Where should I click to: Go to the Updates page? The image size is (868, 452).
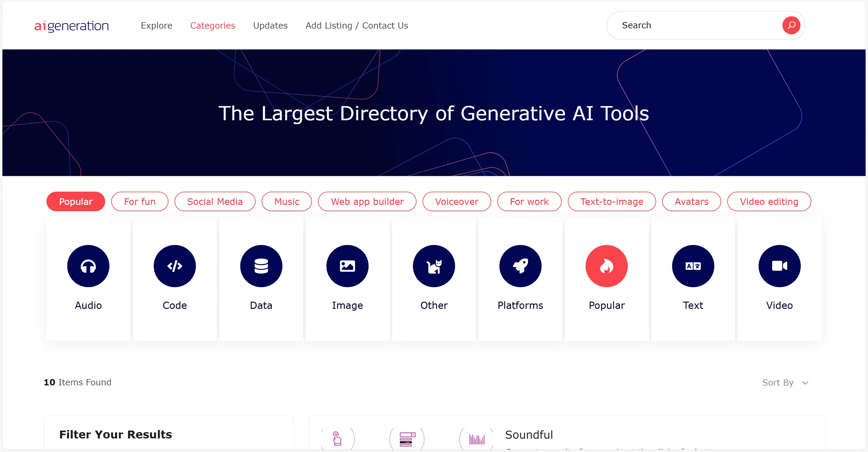[270, 26]
